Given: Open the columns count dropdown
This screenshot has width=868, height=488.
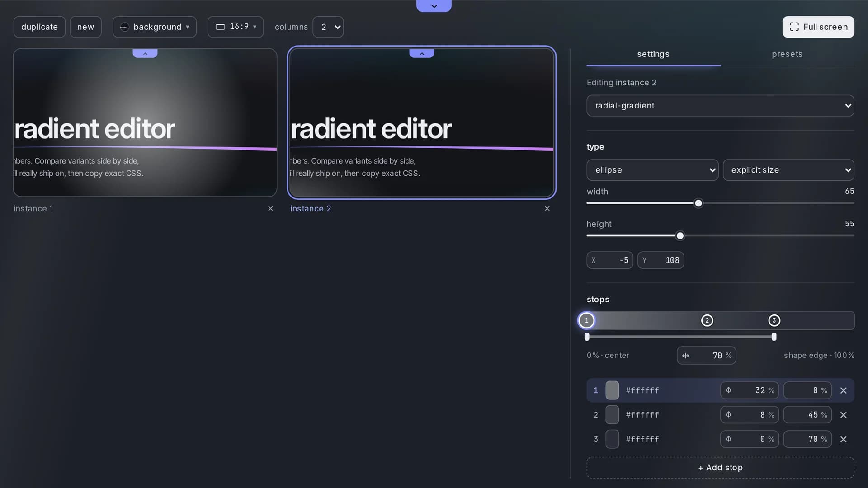Looking at the screenshot, I should (x=328, y=27).
